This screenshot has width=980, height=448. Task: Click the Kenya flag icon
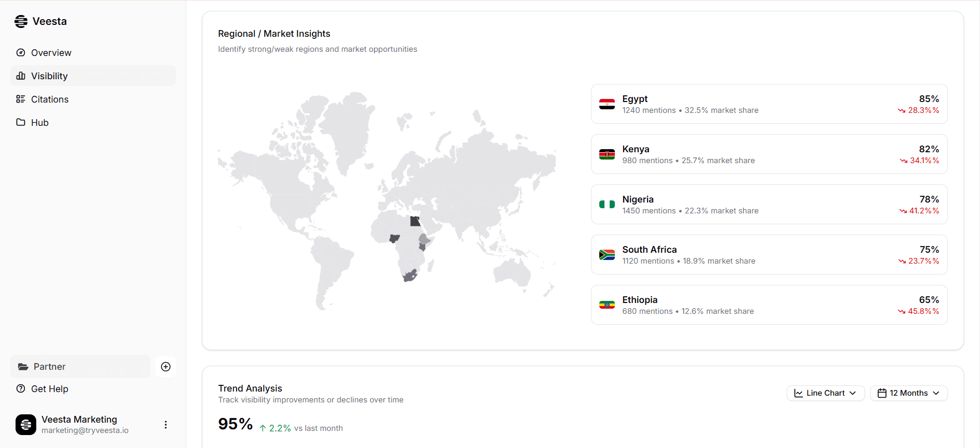(x=607, y=154)
